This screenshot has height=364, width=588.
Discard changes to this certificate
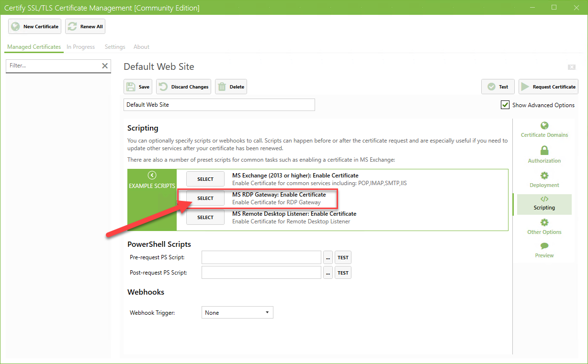[183, 87]
